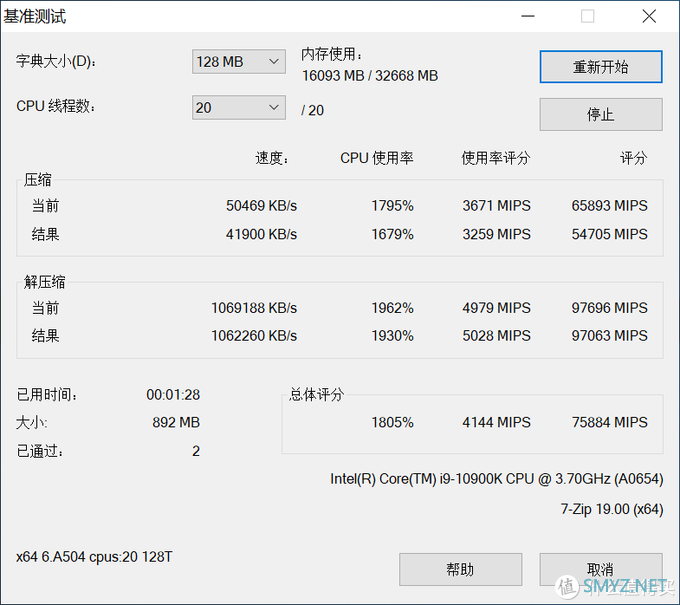Click compression current CPU usage 1795%
Screen dimensions: 680x605
(392, 206)
